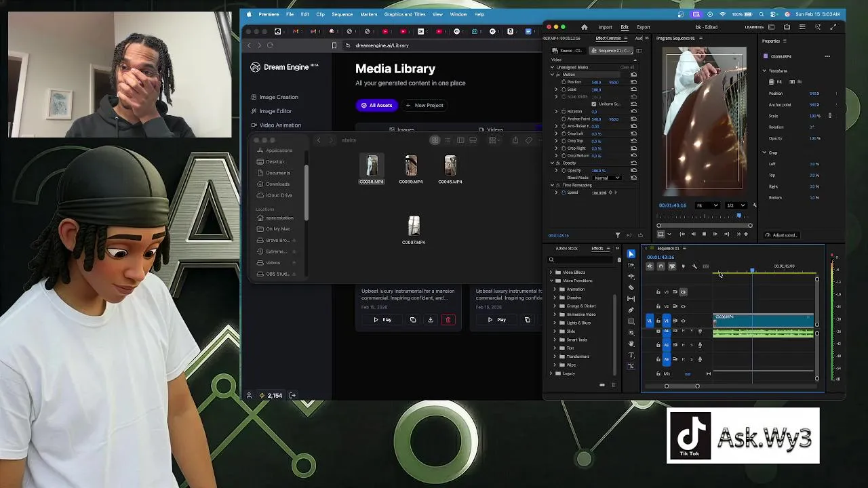Click All Assets button in Dream Engine
Screen dimensions: 868x488
coord(376,105)
